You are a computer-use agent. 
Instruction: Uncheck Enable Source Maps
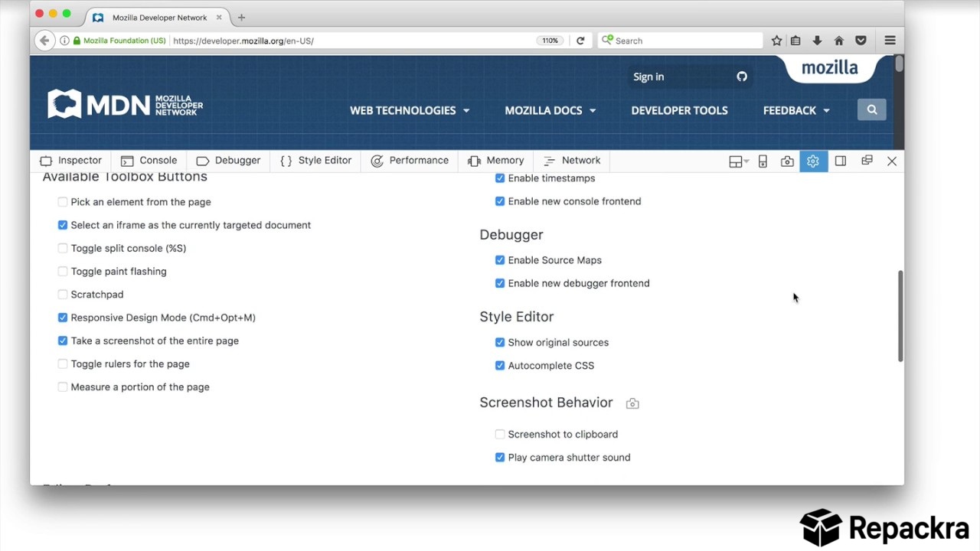(500, 260)
